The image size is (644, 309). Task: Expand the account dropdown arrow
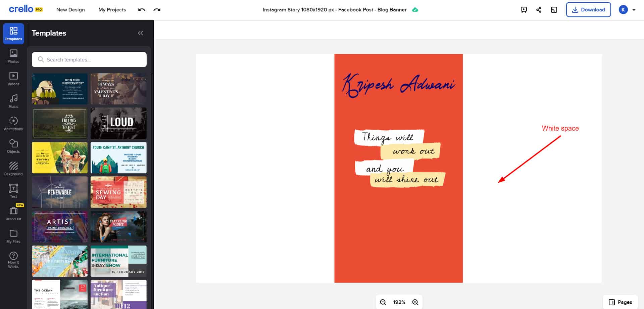pyautogui.click(x=634, y=10)
